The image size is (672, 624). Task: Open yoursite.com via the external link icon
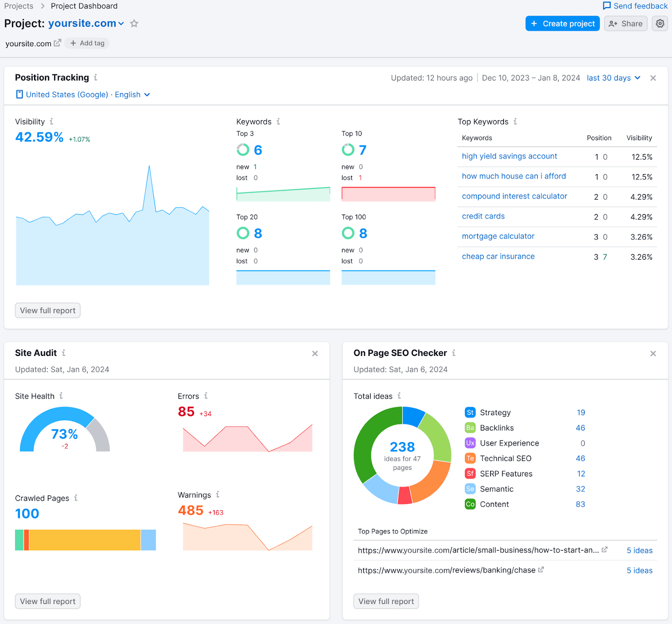tap(58, 42)
